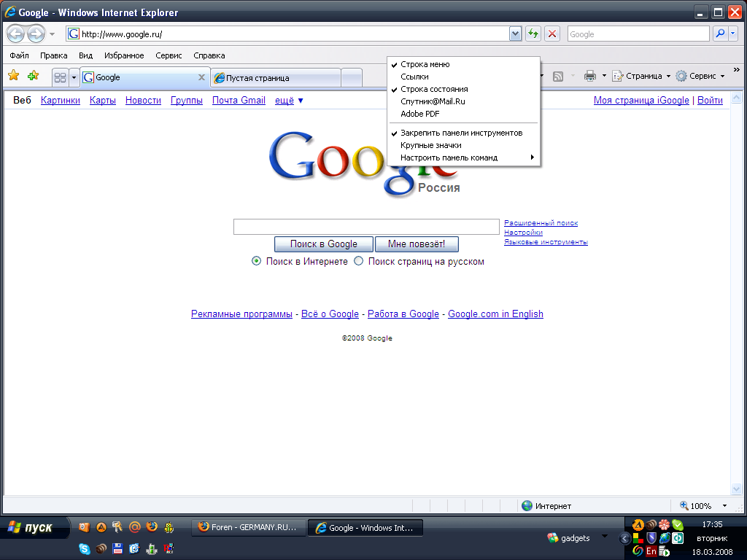The width and height of the screenshot is (747, 560).
Task: Click the browser Forward arrow button
Action: (x=36, y=34)
